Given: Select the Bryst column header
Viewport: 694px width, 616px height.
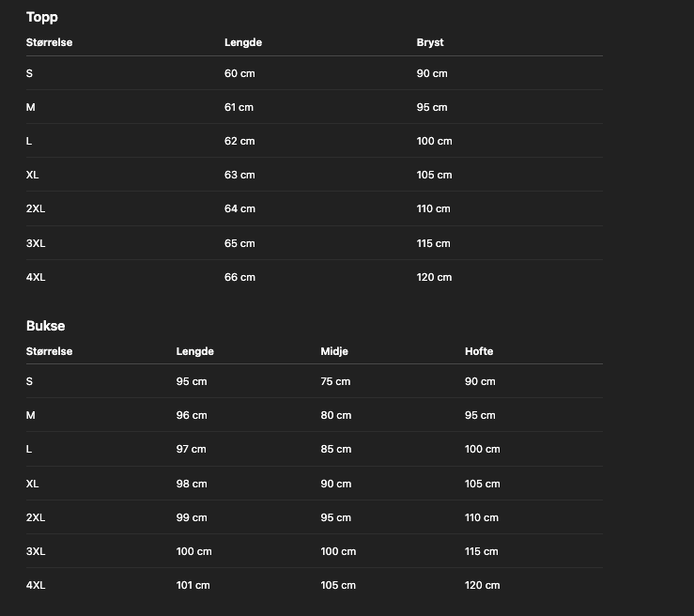Looking at the screenshot, I should [x=430, y=42].
